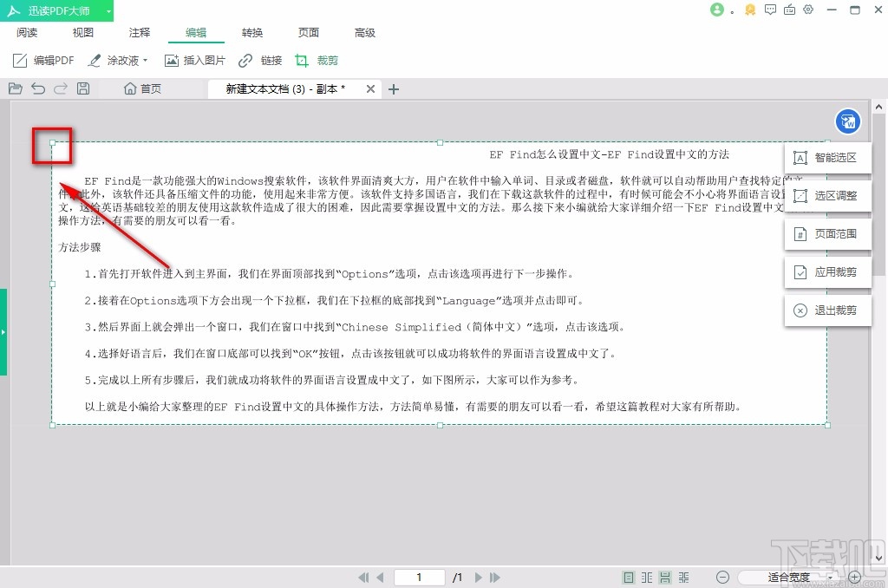
Task: Open the settings gear icon
Action: 808,10
